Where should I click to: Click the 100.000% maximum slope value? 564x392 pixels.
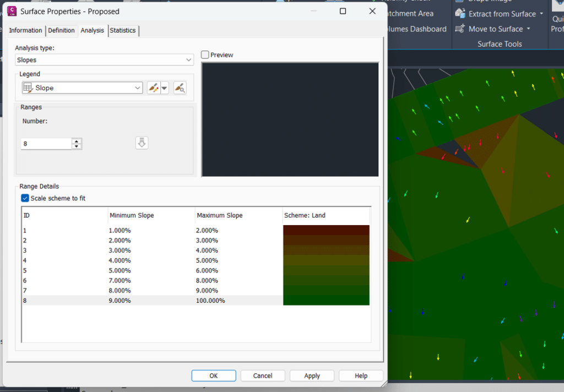(x=211, y=300)
